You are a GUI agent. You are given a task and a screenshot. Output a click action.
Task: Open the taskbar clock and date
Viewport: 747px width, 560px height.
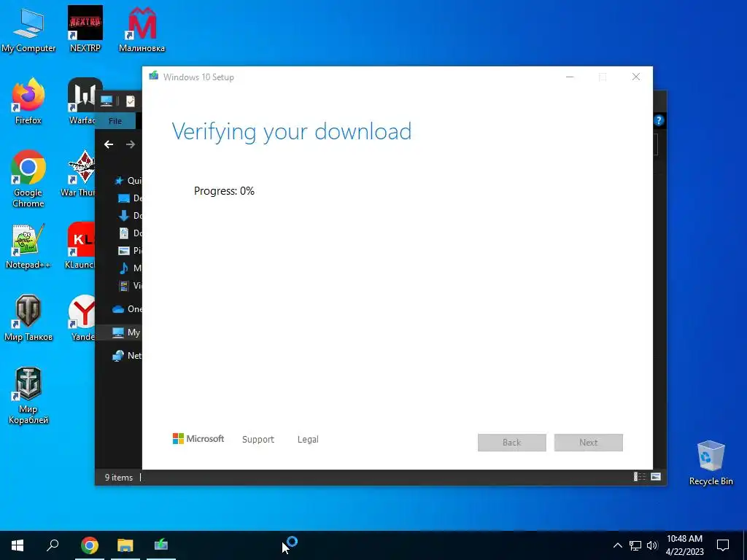684,545
